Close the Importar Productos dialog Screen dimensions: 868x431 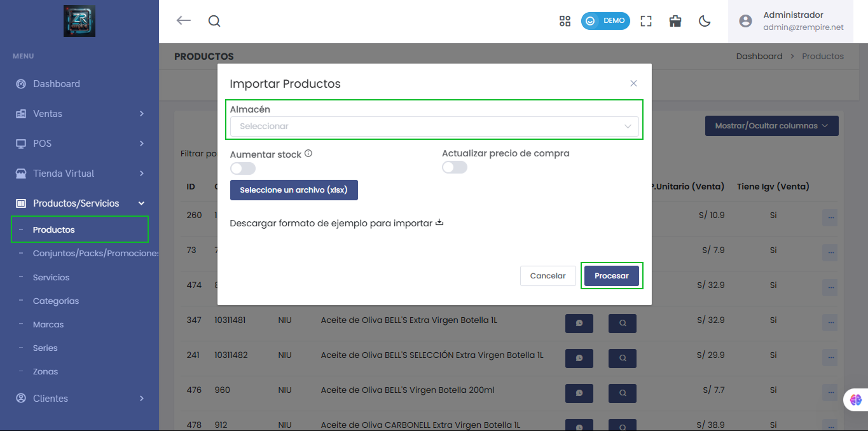(x=633, y=83)
